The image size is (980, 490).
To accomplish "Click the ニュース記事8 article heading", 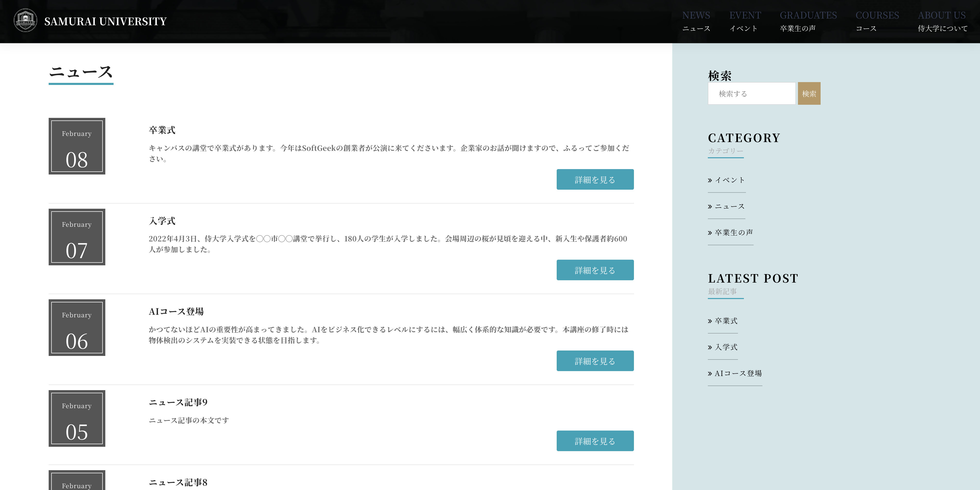I will (178, 482).
